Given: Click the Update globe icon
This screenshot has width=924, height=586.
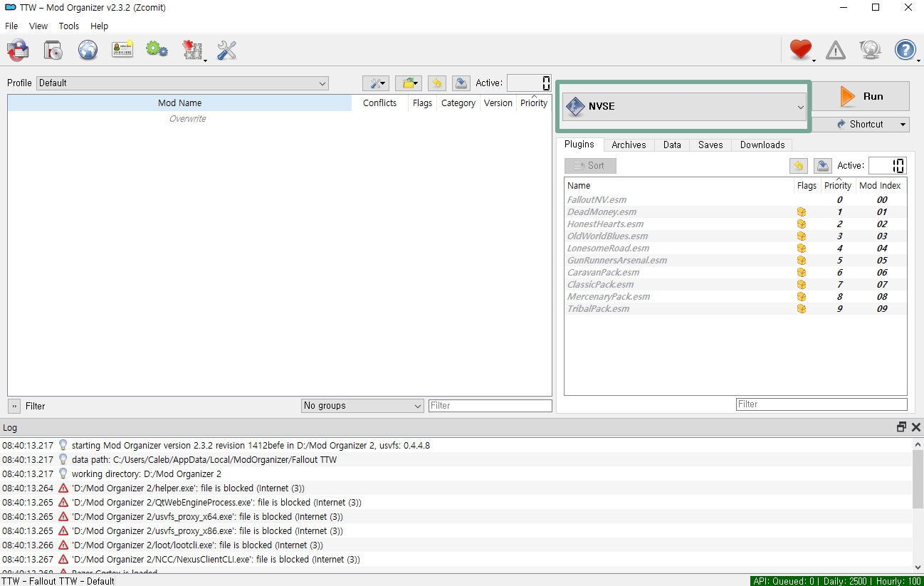Looking at the screenshot, I should point(870,50).
